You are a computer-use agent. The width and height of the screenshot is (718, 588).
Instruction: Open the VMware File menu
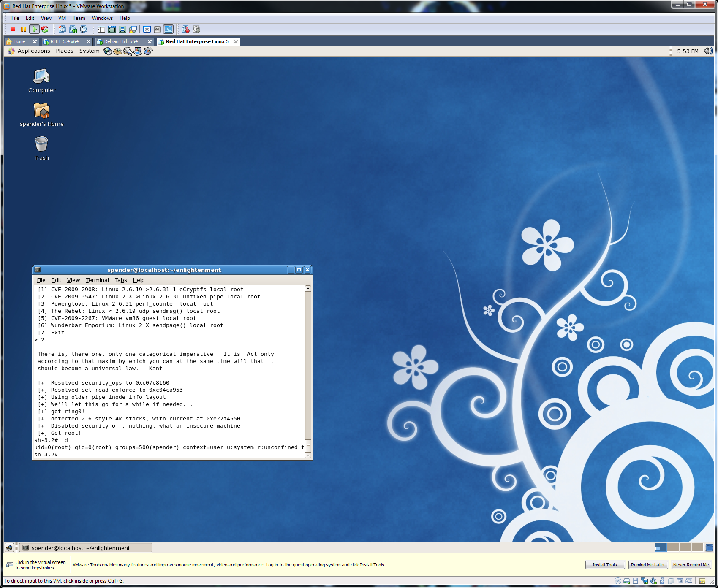[15, 18]
